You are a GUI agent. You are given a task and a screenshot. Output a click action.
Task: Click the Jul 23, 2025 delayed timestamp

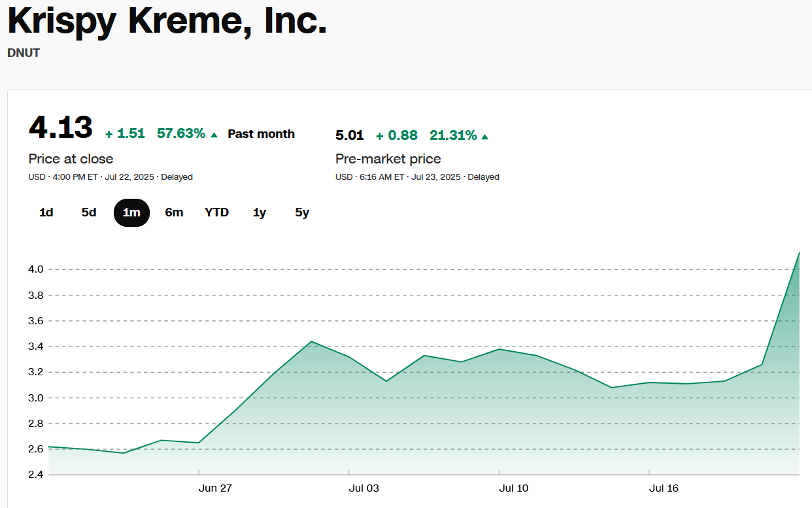point(417,177)
